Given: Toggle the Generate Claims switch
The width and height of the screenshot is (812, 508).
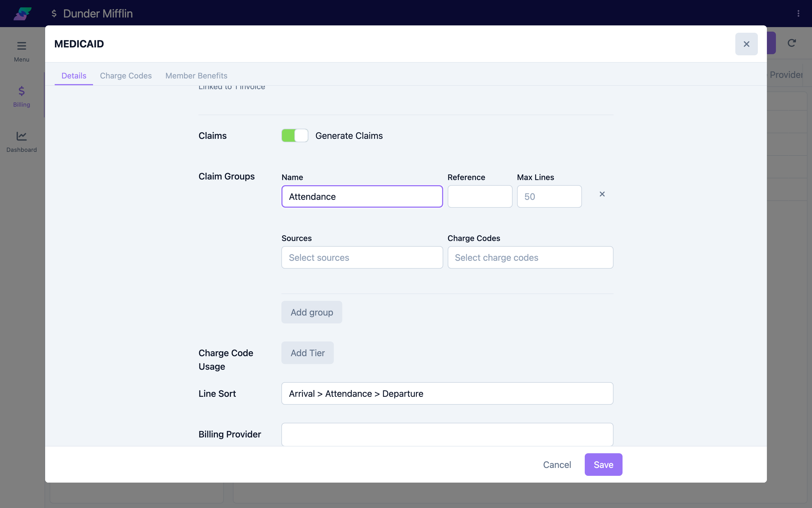Looking at the screenshot, I should point(295,135).
